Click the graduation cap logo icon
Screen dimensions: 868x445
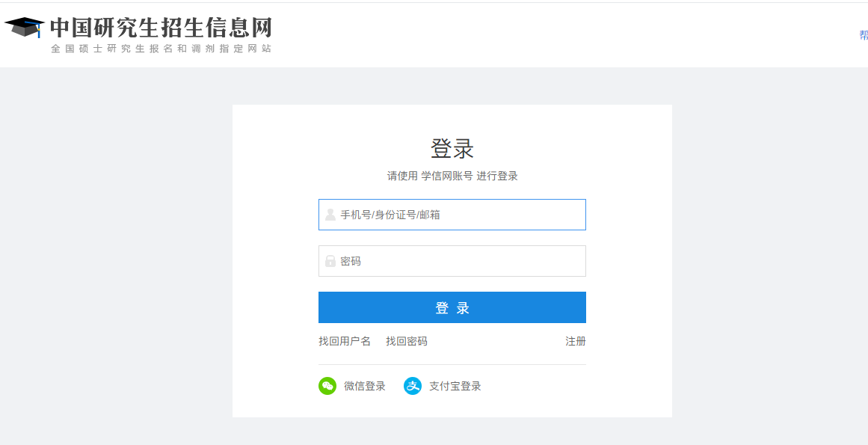[25, 27]
